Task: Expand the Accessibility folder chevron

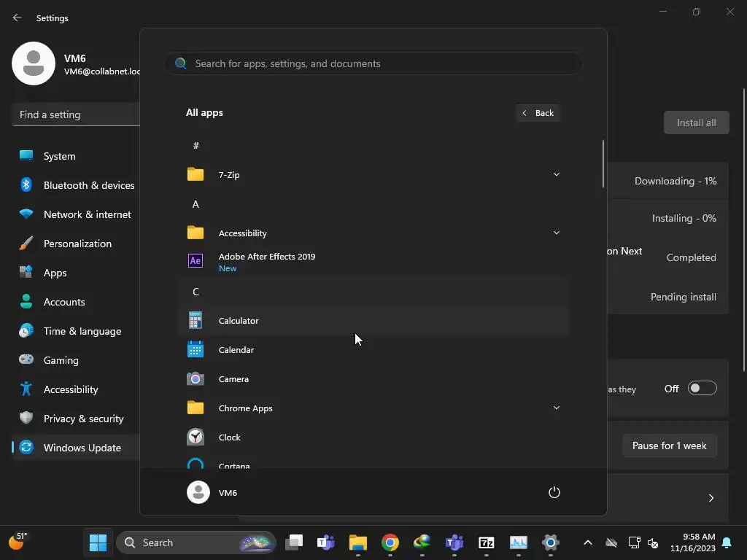Action: click(556, 233)
